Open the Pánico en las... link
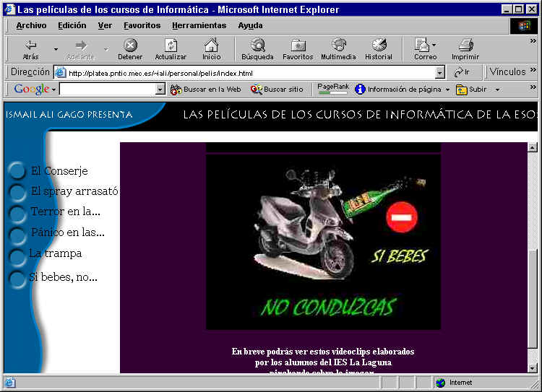This screenshot has width=542, height=392. pyautogui.click(x=67, y=232)
